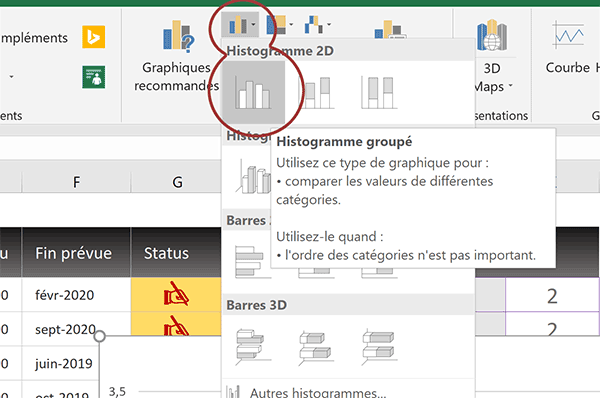The image size is (600, 398).
Task: Select the 100% stacked 2D histogram
Action: click(x=379, y=93)
